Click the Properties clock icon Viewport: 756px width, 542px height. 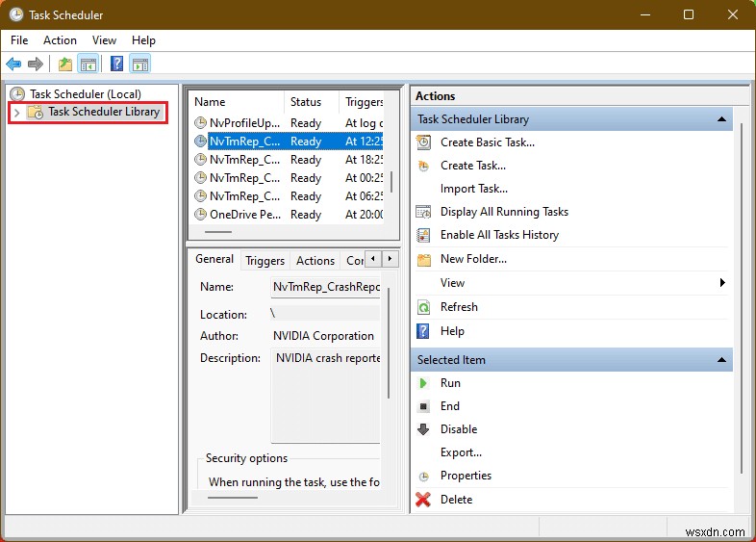pos(423,477)
